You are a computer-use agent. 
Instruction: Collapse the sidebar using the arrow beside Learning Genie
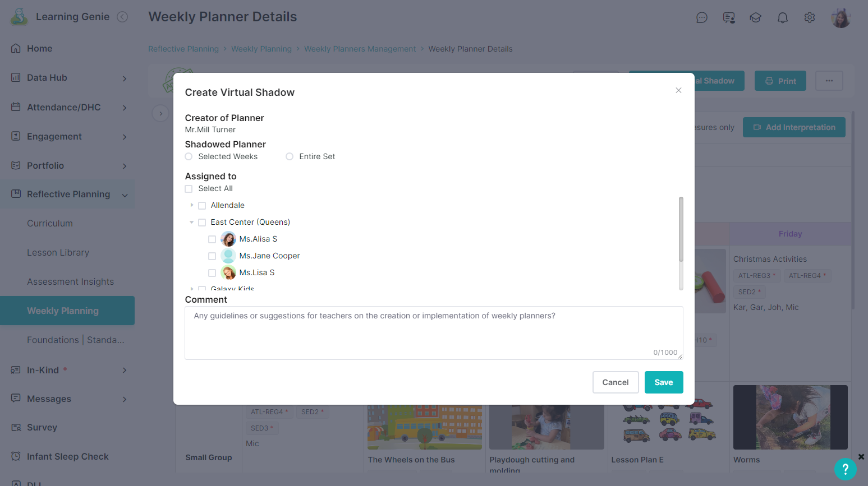point(122,17)
